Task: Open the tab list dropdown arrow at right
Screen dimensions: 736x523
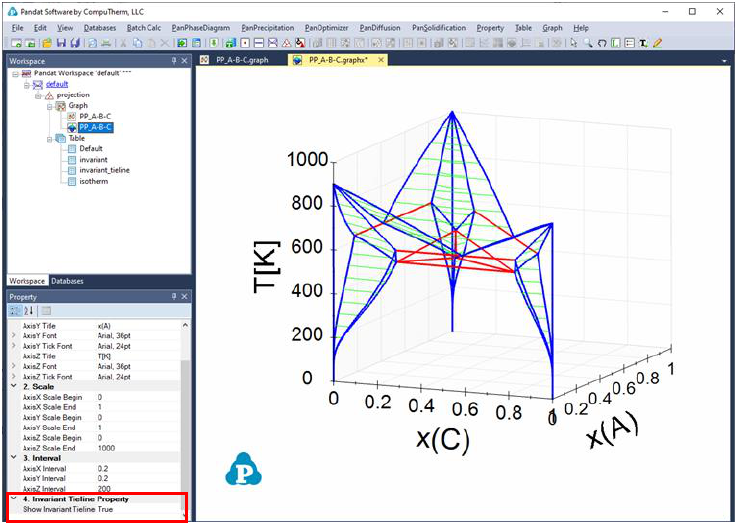Action: point(726,61)
